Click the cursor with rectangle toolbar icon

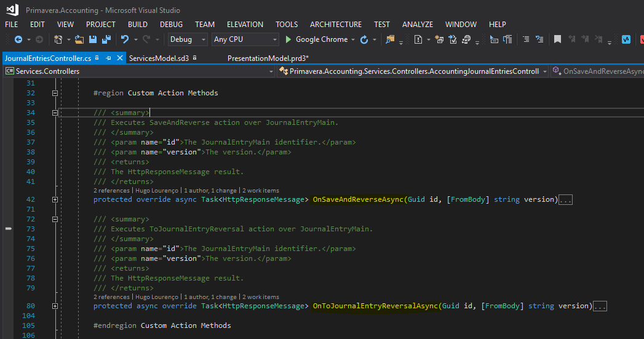coord(494,39)
